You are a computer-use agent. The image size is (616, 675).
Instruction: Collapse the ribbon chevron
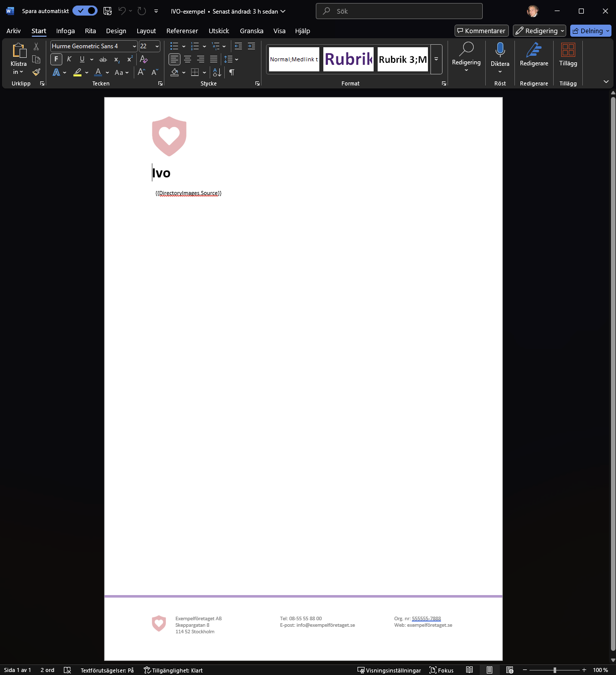tap(606, 82)
